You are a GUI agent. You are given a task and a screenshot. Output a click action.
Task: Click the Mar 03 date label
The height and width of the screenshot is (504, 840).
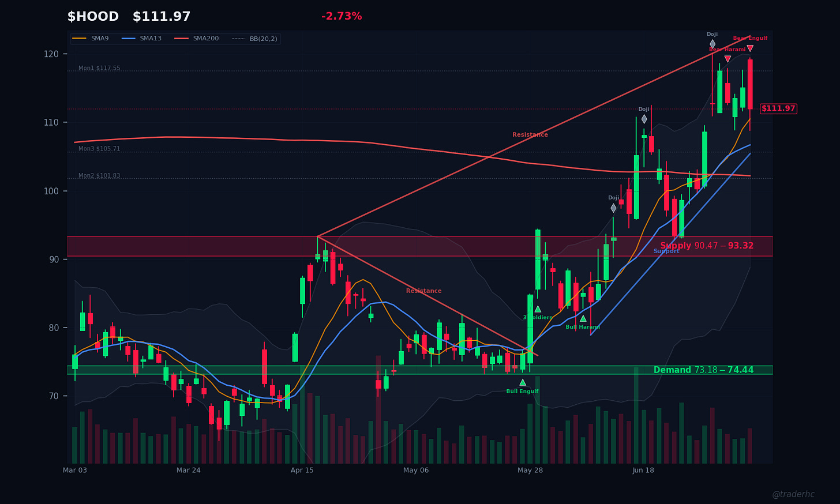point(75,471)
